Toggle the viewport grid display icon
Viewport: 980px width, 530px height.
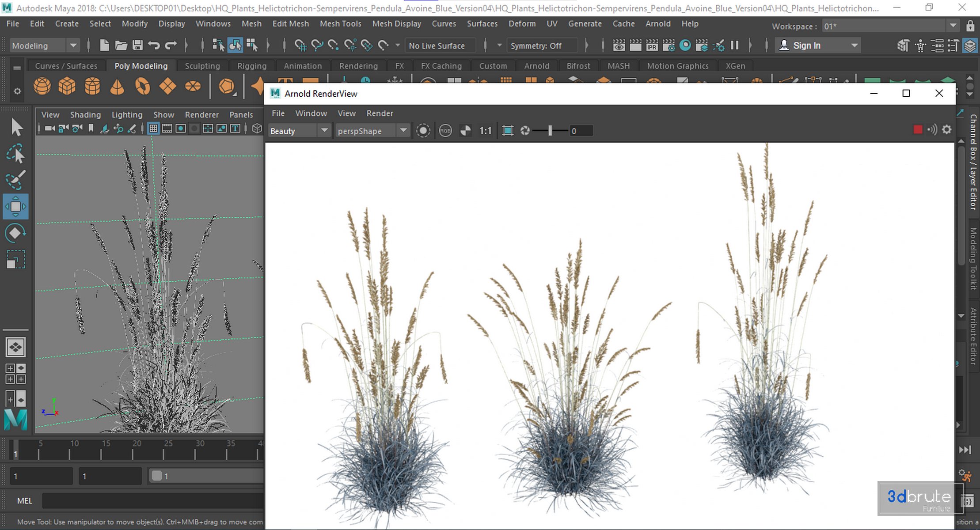[153, 129]
